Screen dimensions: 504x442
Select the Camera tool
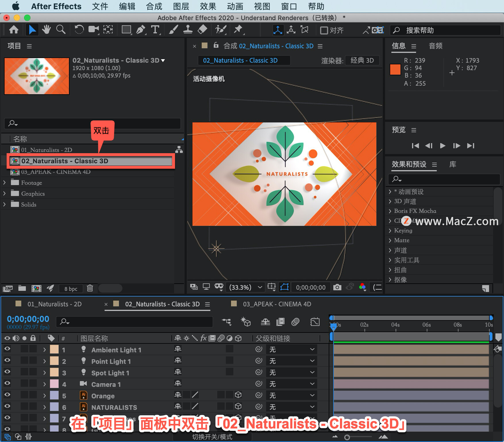tap(93, 30)
